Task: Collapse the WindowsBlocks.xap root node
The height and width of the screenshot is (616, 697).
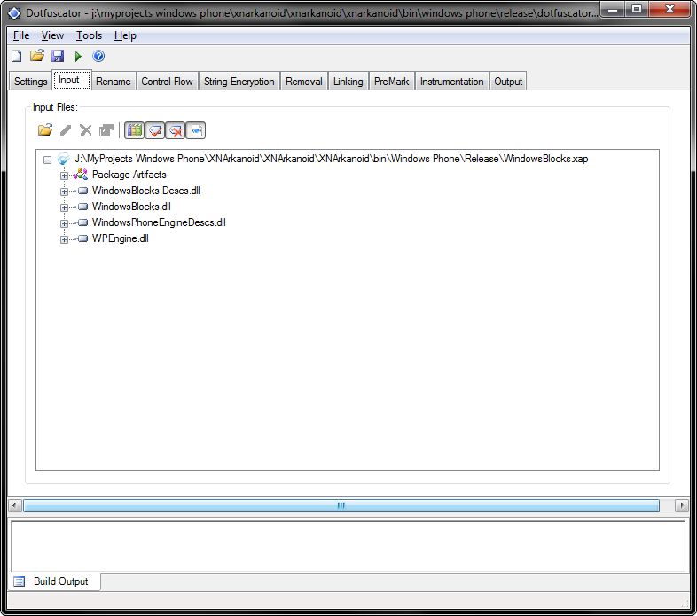Action: click(x=47, y=160)
